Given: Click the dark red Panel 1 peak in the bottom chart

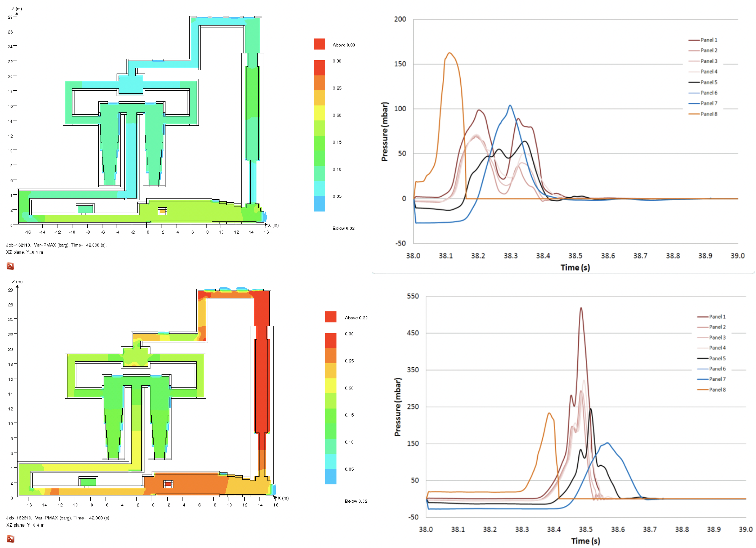Looking at the screenshot, I should coord(581,308).
